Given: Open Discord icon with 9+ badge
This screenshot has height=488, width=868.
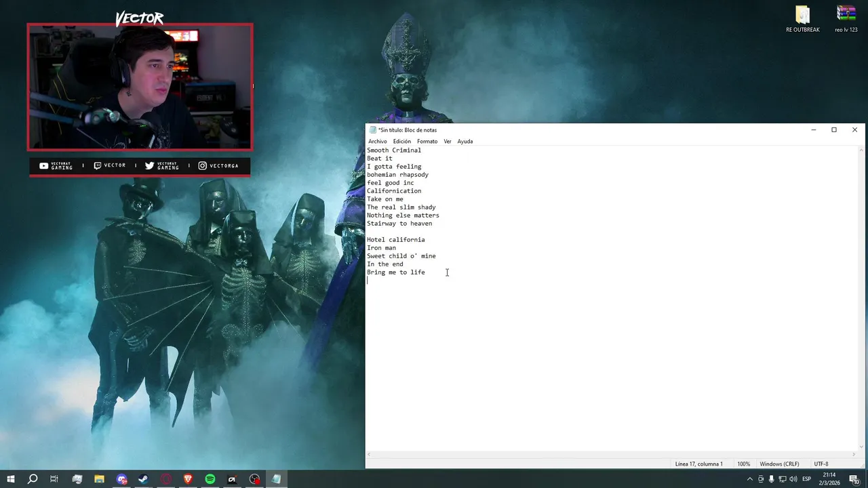Looking at the screenshot, I should point(121,479).
